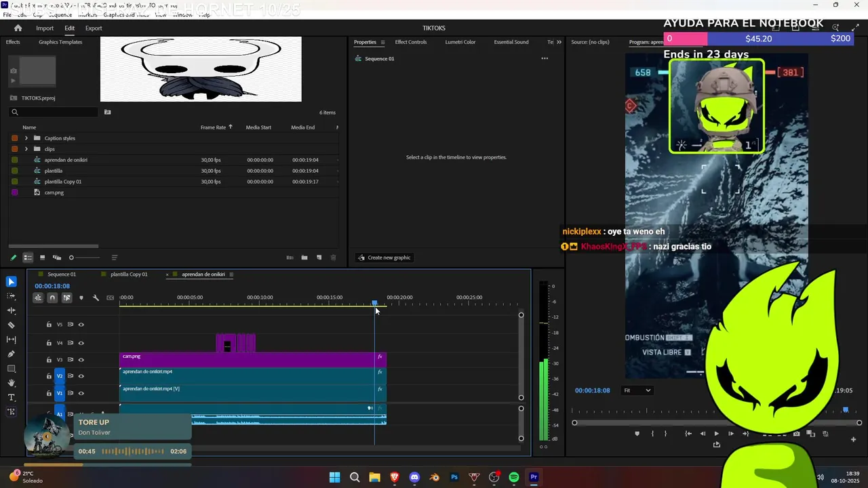The height and width of the screenshot is (488, 868).
Task: Select the Track Select Forward tool
Action: pos(12,296)
